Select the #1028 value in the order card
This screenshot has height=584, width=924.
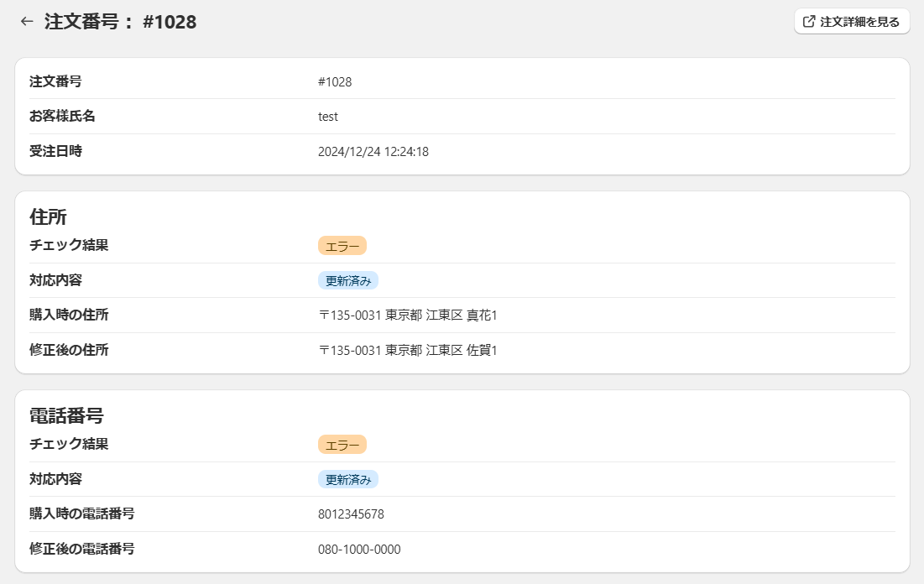coord(335,82)
